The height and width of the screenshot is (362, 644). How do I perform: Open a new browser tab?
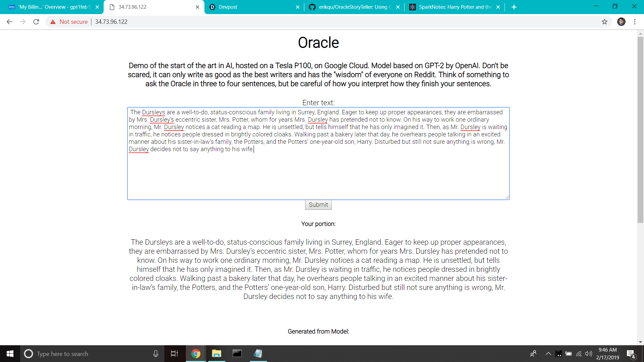click(514, 7)
